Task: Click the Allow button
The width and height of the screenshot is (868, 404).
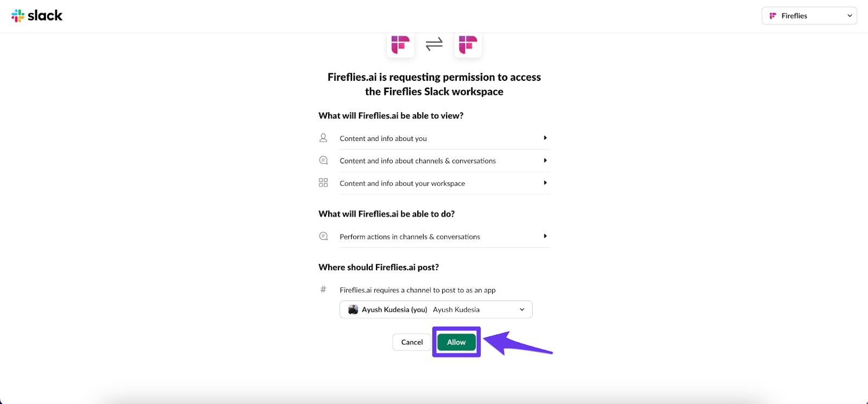Action: (456, 342)
